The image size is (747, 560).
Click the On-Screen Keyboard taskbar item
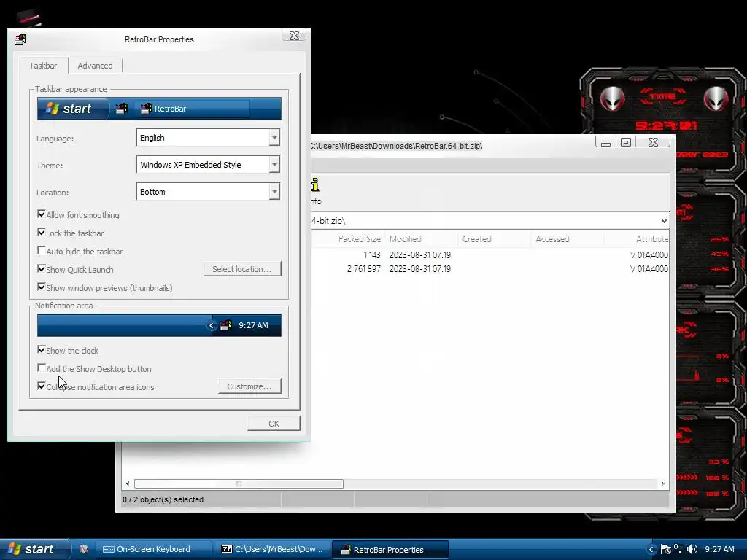click(153, 549)
